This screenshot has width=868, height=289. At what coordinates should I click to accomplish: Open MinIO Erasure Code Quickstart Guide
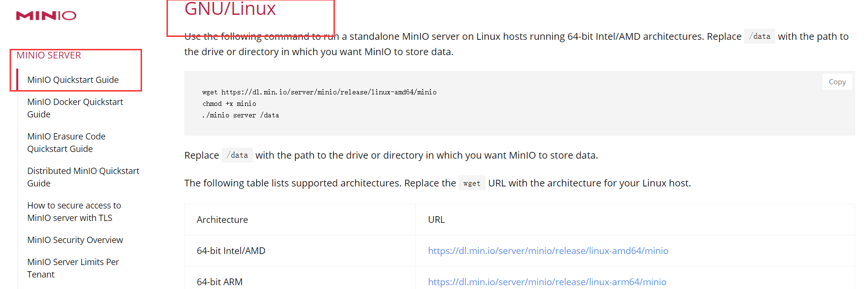click(x=66, y=142)
